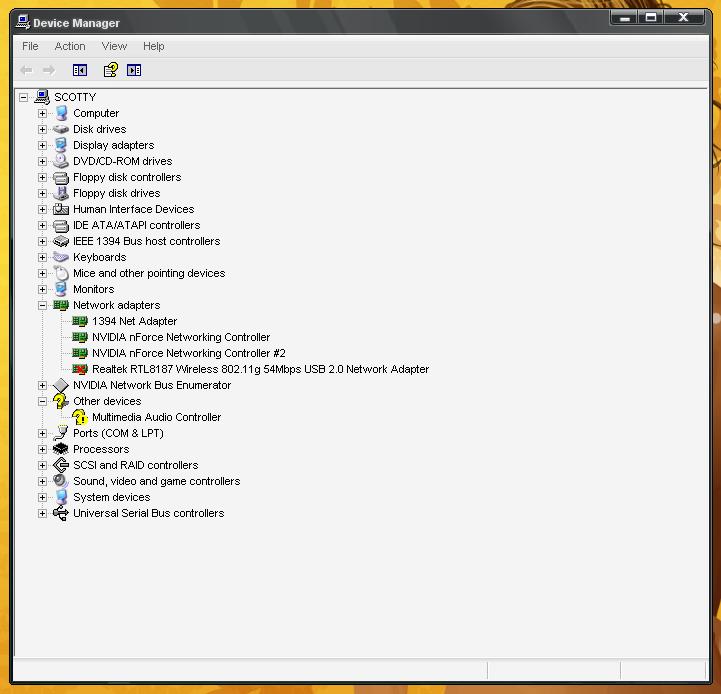Click the Network adapters category icon

(x=61, y=305)
